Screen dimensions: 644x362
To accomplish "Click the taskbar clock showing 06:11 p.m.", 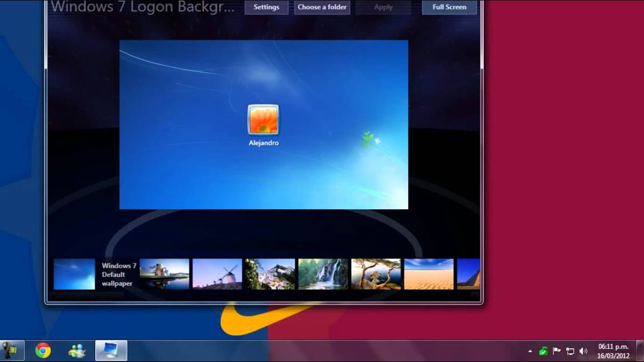I will point(613,351).
